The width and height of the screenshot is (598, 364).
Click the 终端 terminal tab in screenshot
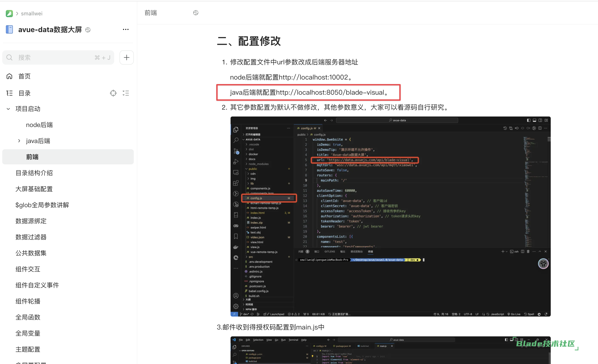[370, 252]
